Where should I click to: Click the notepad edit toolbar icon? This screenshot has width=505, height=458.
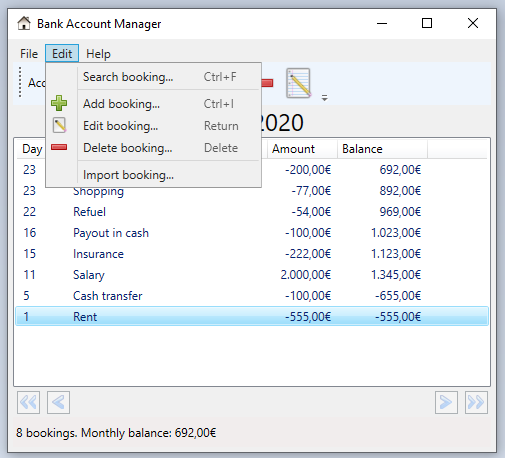pyautogui.click(x=298, y=83)
